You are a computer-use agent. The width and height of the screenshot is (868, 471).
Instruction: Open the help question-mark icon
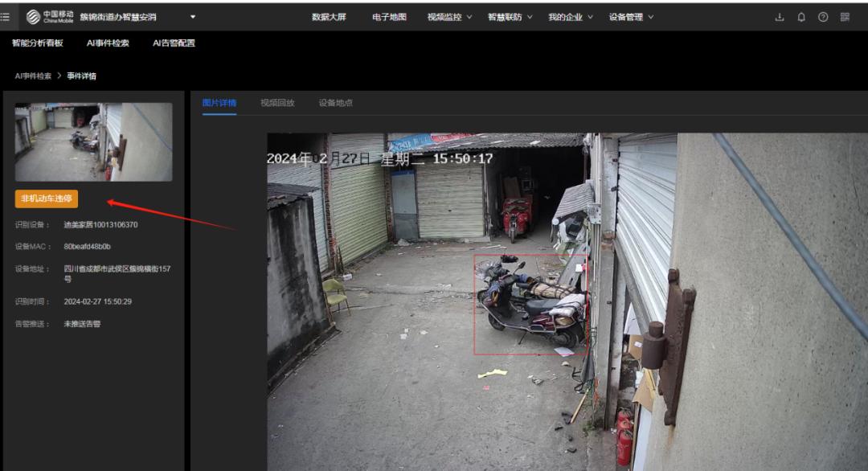823,17
